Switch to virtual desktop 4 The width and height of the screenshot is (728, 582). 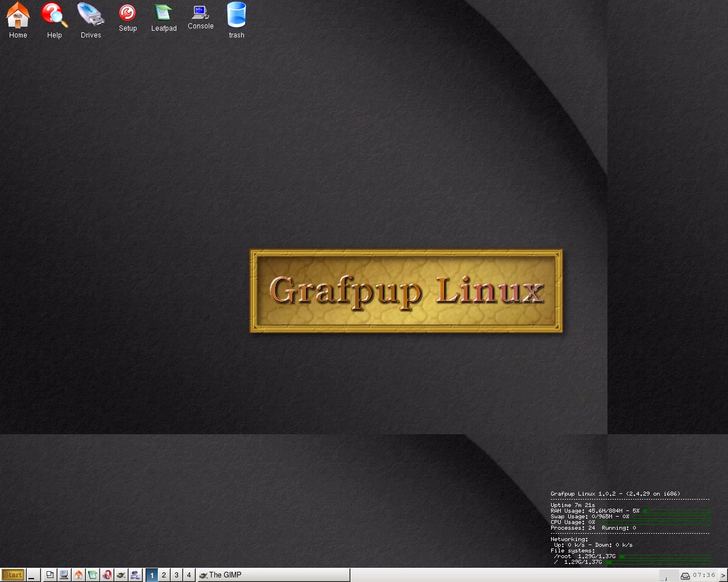189,575
